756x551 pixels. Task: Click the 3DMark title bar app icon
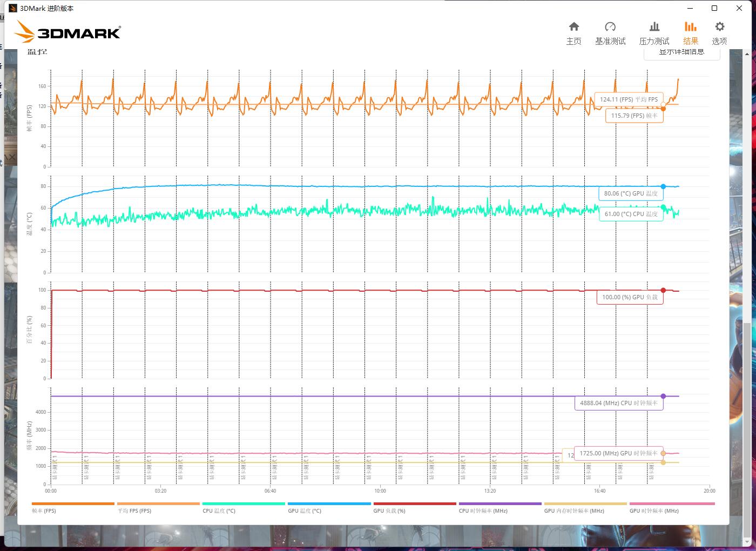pyautogui.click(x=13, y=8)
